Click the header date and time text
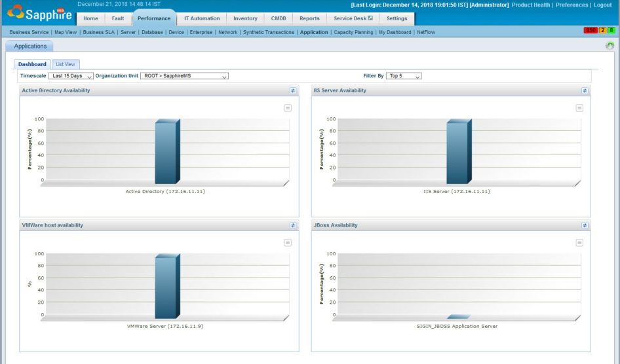 point(119,5)
